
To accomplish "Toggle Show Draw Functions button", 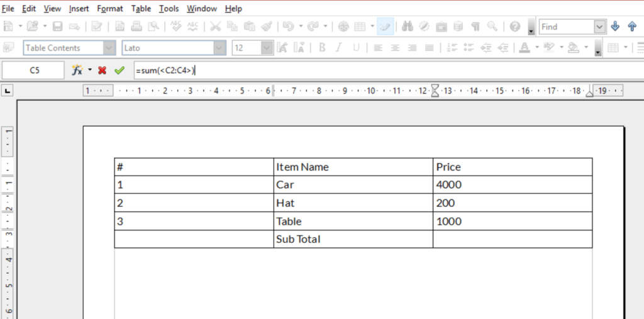I will tap(386, 26).
